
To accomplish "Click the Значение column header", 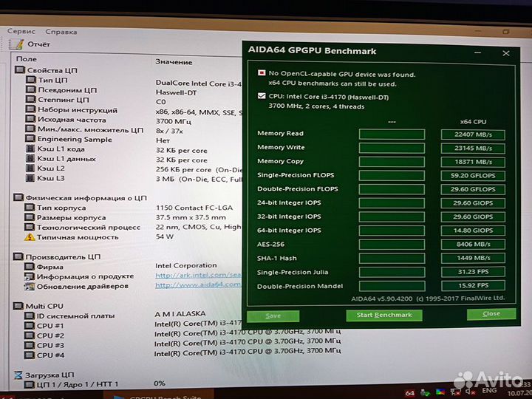I will (x=174, y=62).
